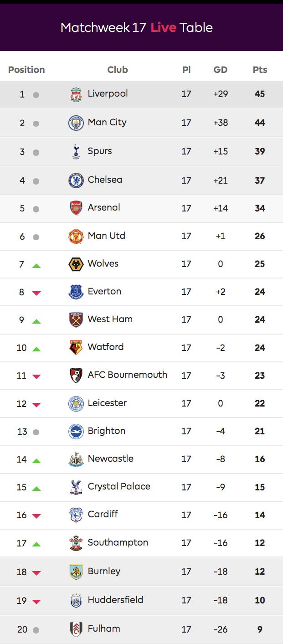Click red down arrow beside Everton
Viewport: 283px width, 644px height.
36,293
